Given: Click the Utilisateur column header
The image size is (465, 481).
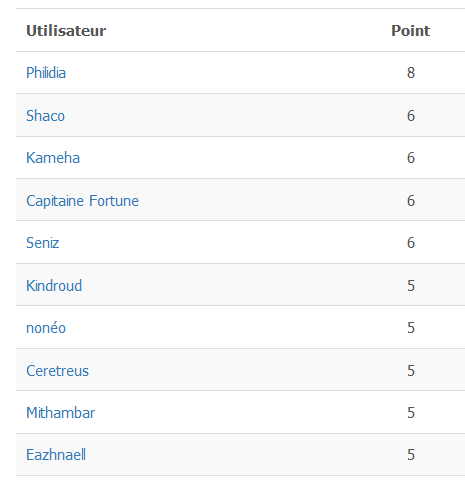Looking at the screenshot, I should point(66,31).
